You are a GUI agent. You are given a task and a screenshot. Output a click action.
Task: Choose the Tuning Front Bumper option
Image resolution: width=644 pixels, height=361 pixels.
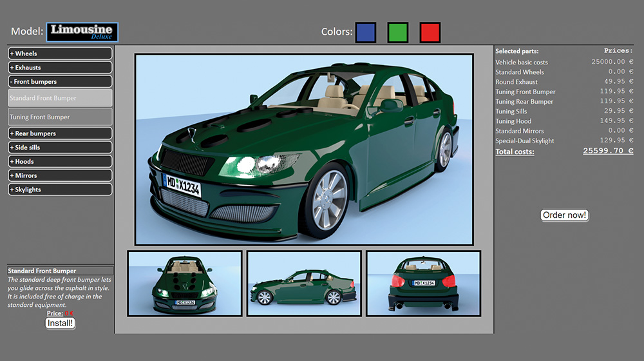pos(60,117)
